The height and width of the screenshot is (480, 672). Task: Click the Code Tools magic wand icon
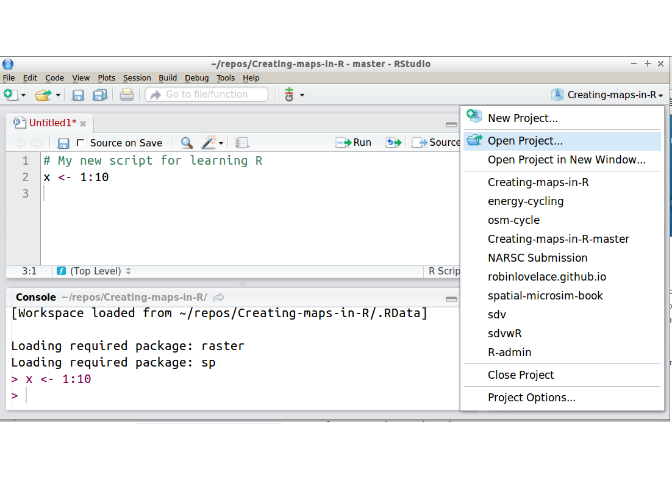(x=209, y=142)
